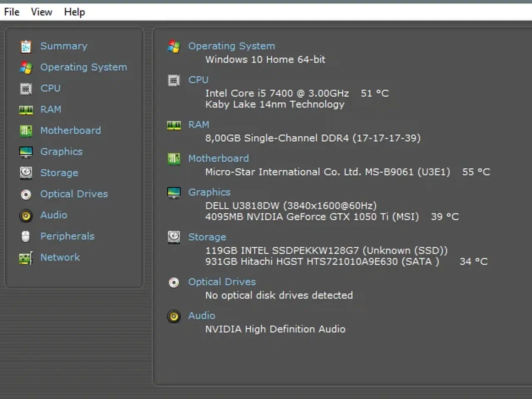Click 'Windows 10 Home 64-bit' text
This screenshot has width=532, height=399.
[x=265, y=59]
